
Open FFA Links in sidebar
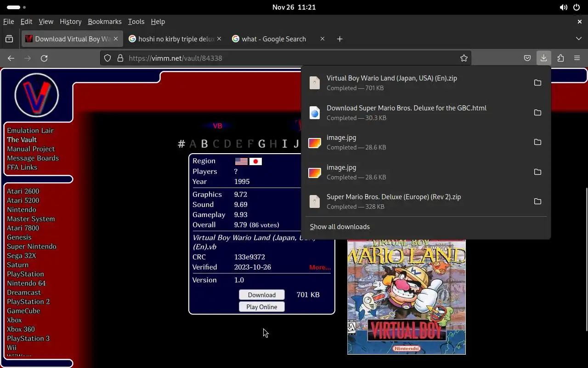pyautogui.click(x=22, y=167)
